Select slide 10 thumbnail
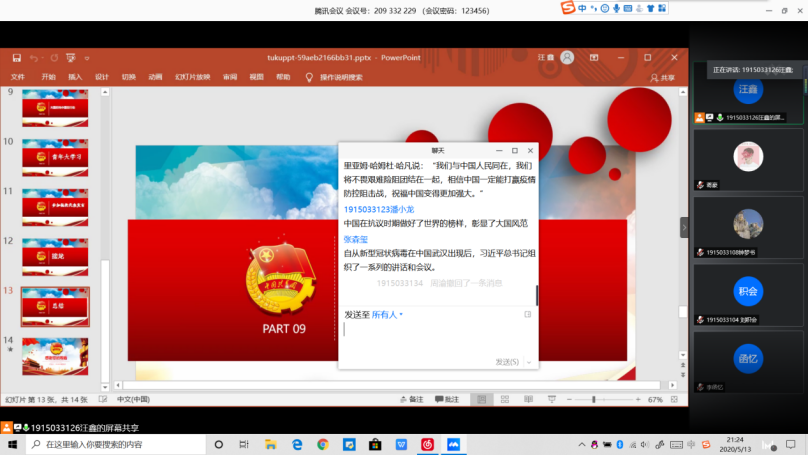This screenshot has width=808, height=455. click(55, 157)
